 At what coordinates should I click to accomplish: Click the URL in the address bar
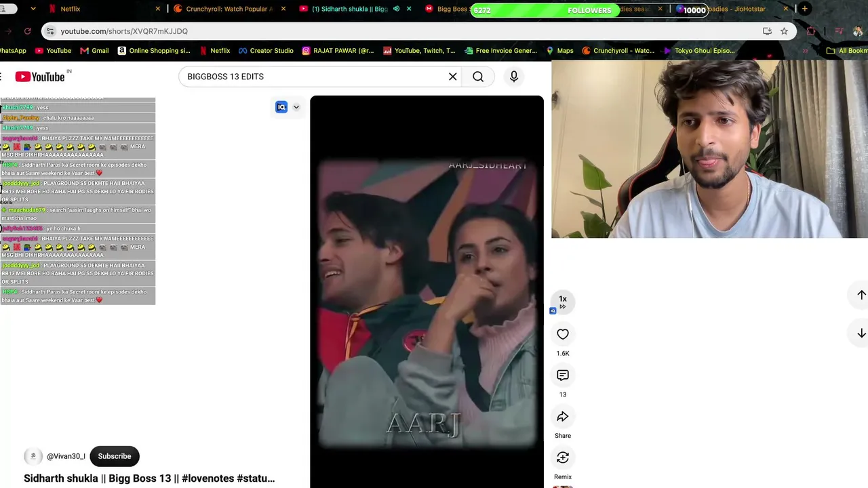click(124, 31)
